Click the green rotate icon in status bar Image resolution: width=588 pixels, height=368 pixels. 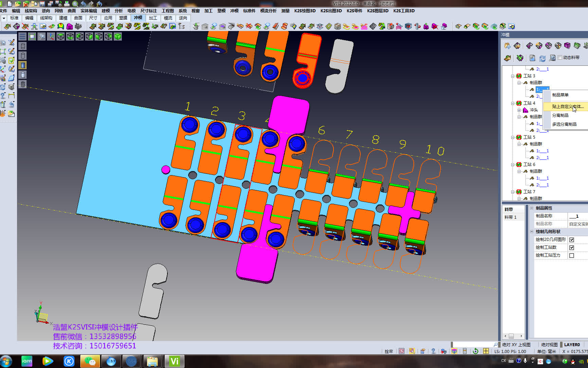coord(475,351)
